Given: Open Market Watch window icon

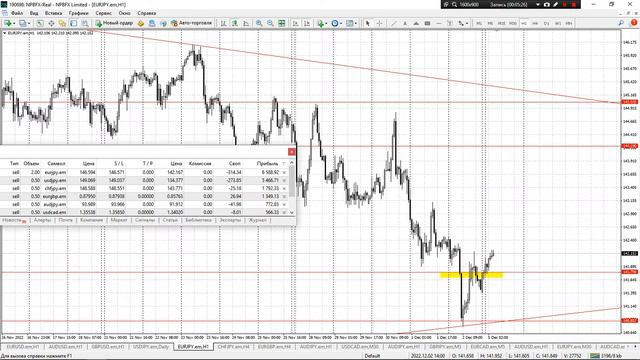Looking at the screenshot, I should click(x=40, y=23).
